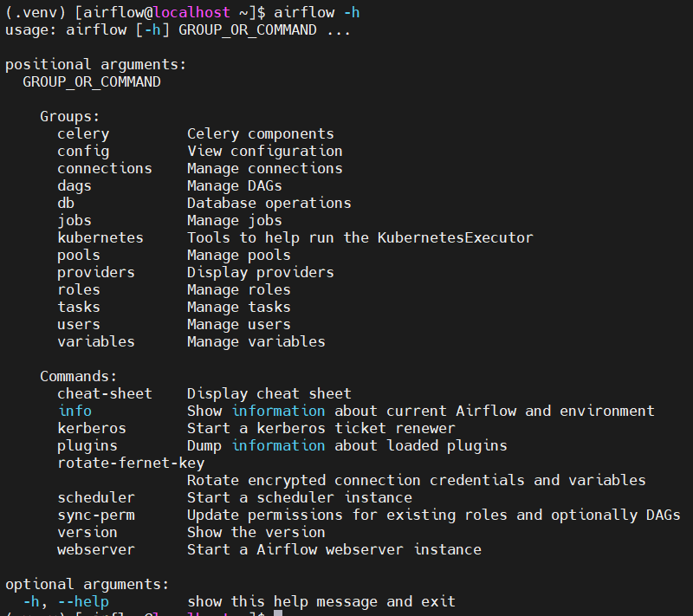Viewport: 693px width, 616px height.
Task: Click the highlighted information text in plugins description
Action: click(x=278, y=445)
